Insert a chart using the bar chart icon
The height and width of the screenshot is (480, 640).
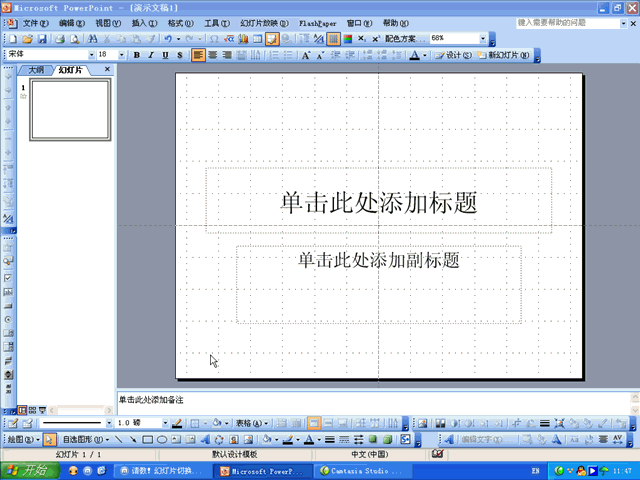243,39
